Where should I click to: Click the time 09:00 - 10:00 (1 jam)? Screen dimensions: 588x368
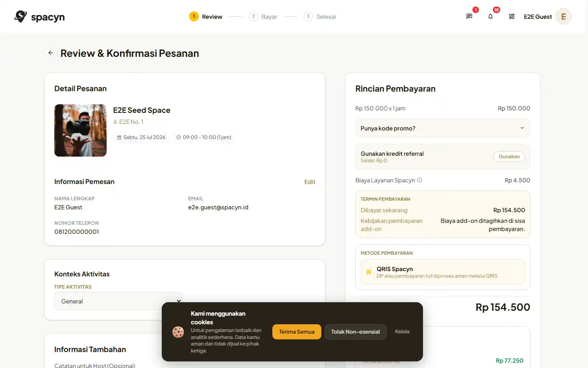coord(207,137)
